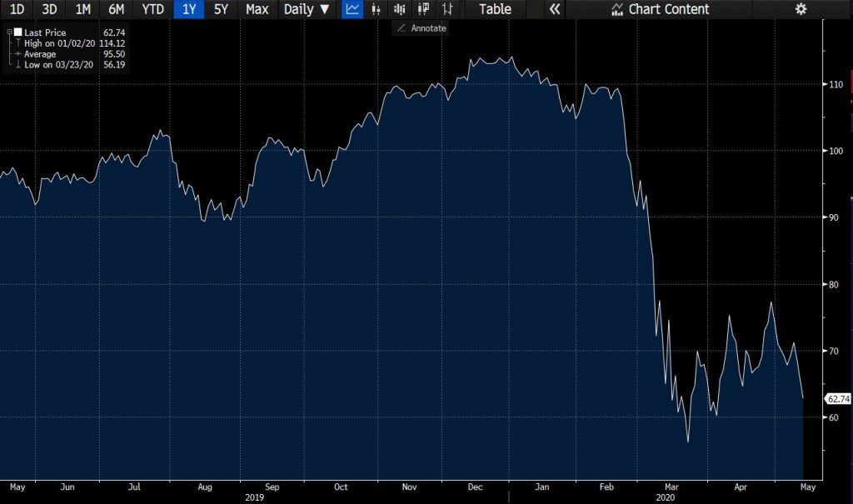
Task: Select the OHLC bar chart type icon
Action: tap(447, 8)
